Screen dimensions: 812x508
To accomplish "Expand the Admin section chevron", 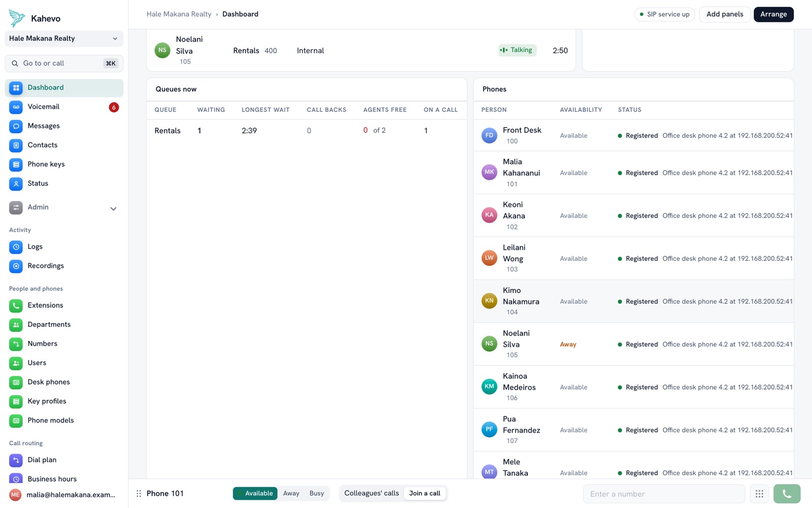I will (x=113, y=208).
